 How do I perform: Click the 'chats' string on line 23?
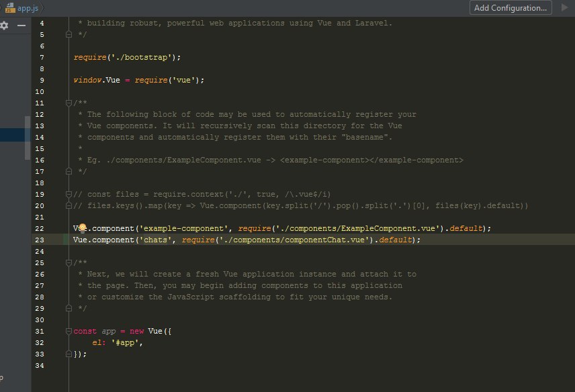click(155, 240)
